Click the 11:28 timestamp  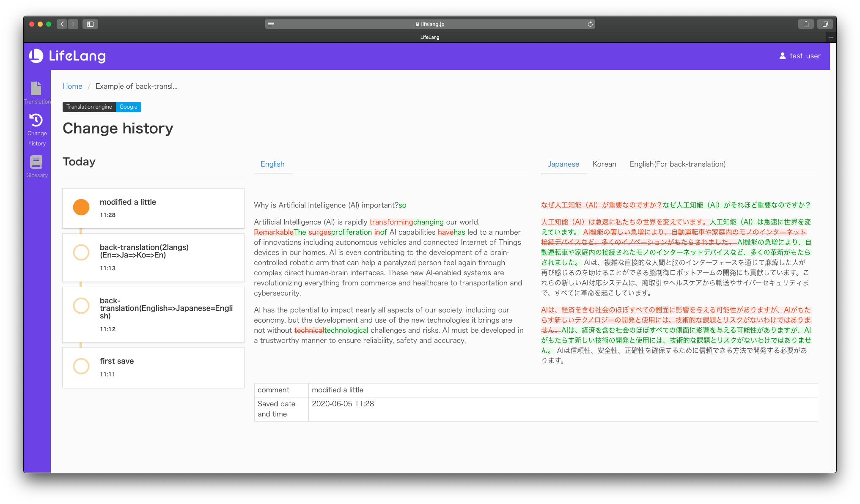point(108,215)
